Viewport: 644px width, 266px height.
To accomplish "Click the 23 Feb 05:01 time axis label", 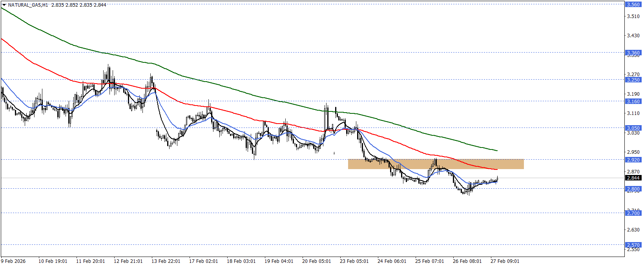I will coord(354,261).
